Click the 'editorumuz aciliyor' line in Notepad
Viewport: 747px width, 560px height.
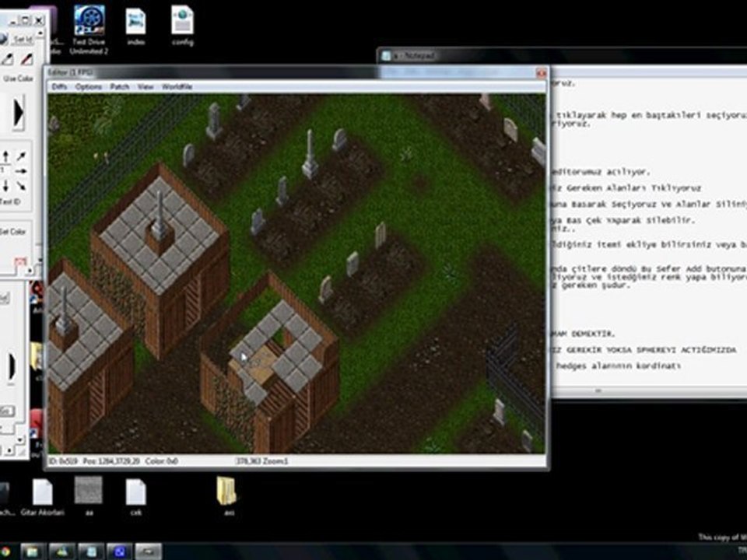click(x=601, y=171)
